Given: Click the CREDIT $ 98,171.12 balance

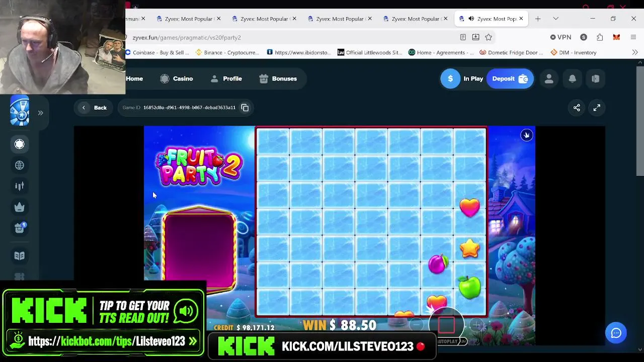Looking at the screenshot, I should coord(244,328).
